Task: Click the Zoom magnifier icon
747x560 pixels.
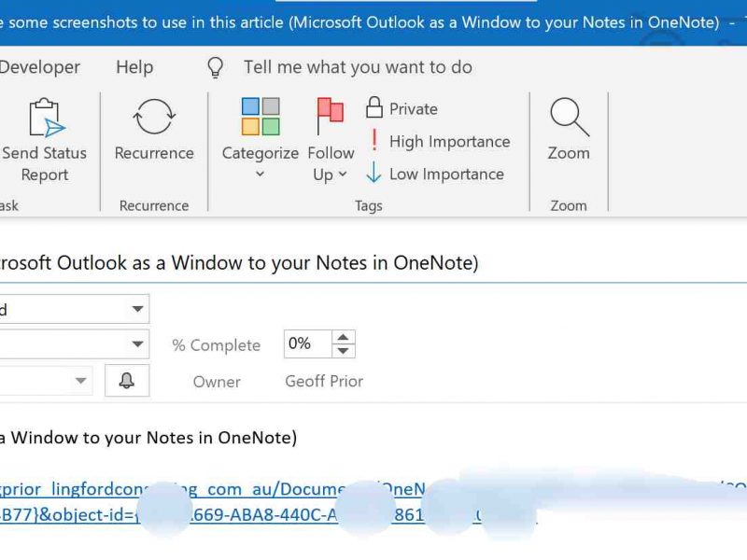Action: pyautogui.click(x=570, y=118)
